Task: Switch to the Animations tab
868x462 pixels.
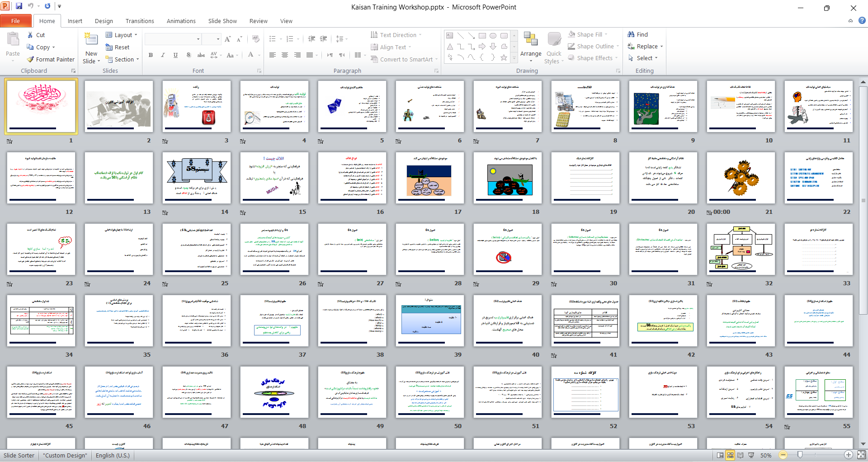Action: pyautogui.click(x=181, y=21)
